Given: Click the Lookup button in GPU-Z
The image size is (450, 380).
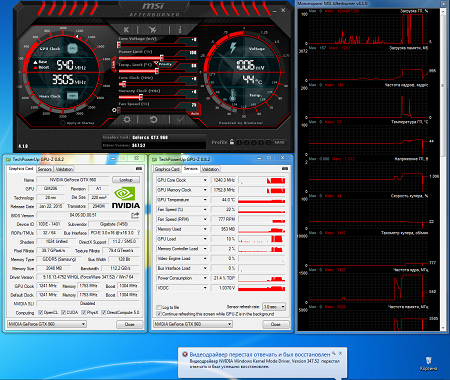Looking at the screenshot, I should point(126,180).
